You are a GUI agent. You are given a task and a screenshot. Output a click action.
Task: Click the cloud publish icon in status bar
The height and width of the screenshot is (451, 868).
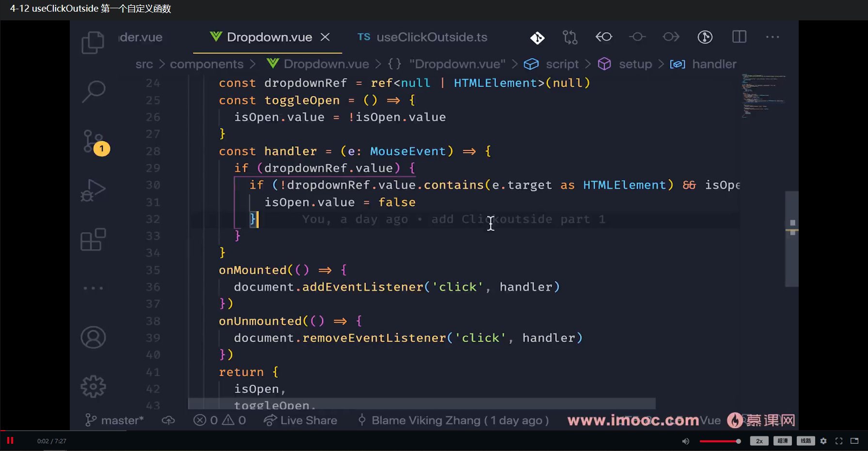click(168, 420)
